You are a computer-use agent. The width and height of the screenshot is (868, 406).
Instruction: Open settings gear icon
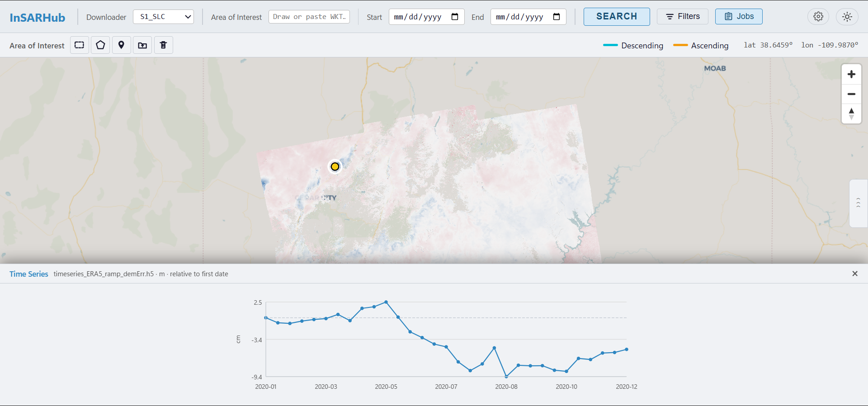tap(818, 17)
